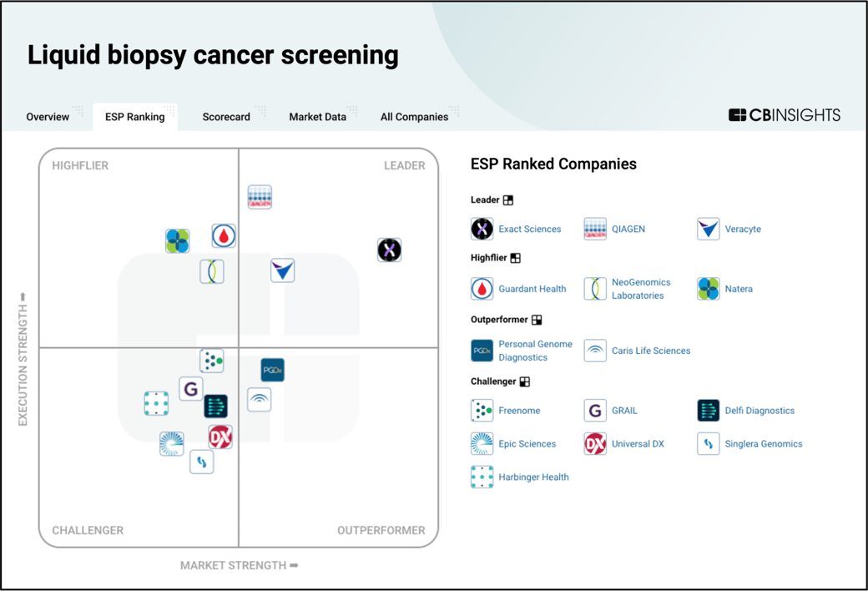Click the Epic Sciences icon in the list
Image resolution: width=868 pixels, height=591 pixels.
(482, 443)
